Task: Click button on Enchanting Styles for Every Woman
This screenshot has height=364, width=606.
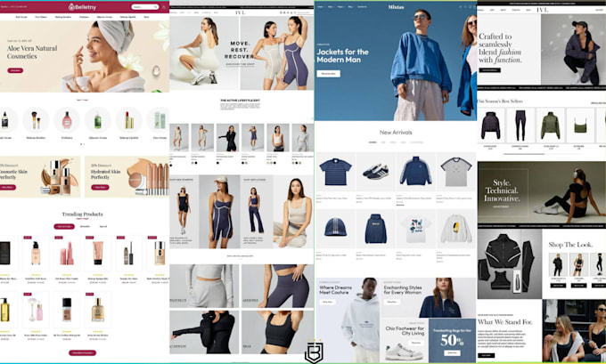Action: (x=391, y=302)
